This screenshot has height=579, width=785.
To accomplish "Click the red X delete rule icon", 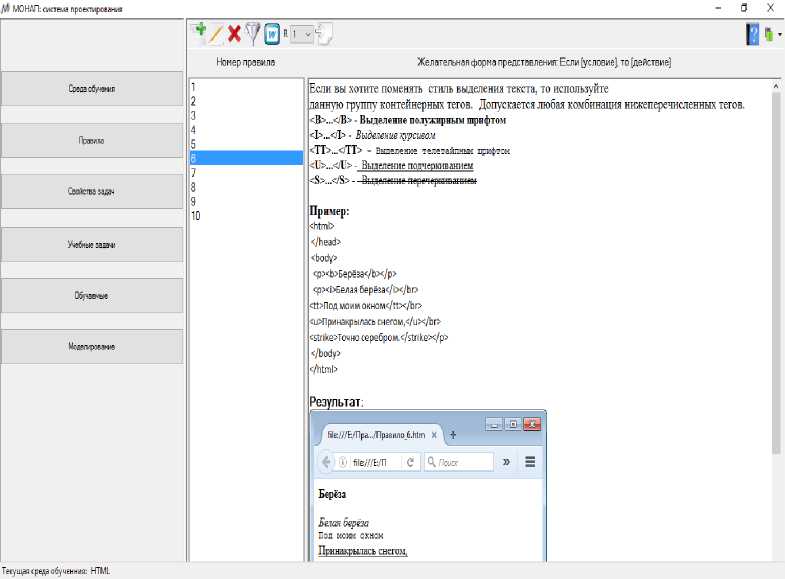I will click(x=234, y=34).
